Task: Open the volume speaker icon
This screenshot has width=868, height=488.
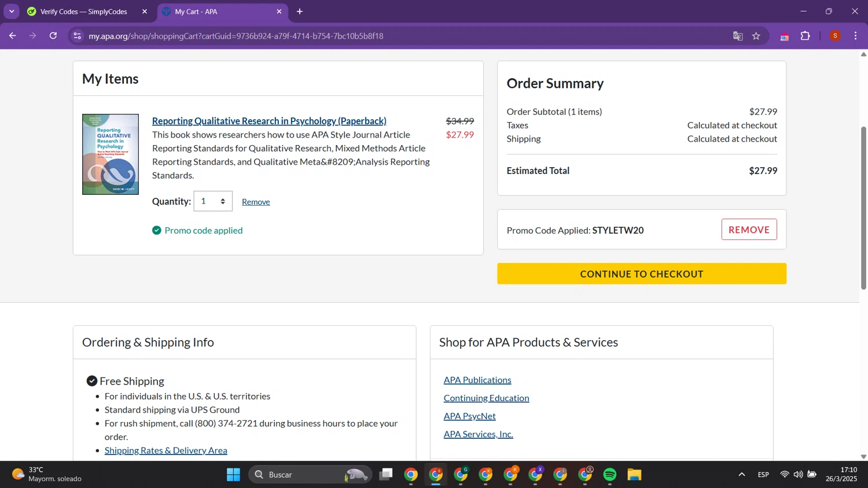Action: point(799,475)
